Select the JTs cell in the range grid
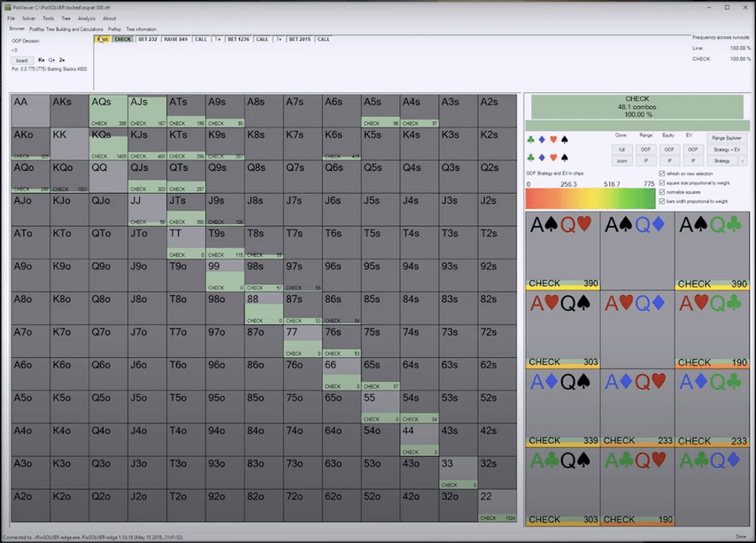 (x=186, y=210)
